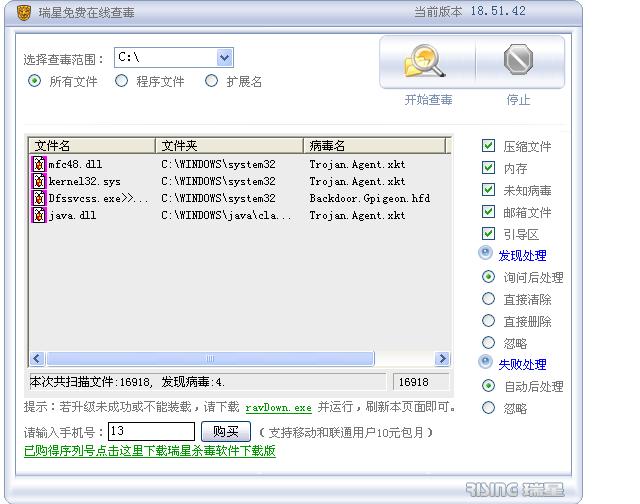Image resolution: width=640 pixels, height=504 pixels.
Task: Select the 程序文件 radio button
Action: (121, 81)
